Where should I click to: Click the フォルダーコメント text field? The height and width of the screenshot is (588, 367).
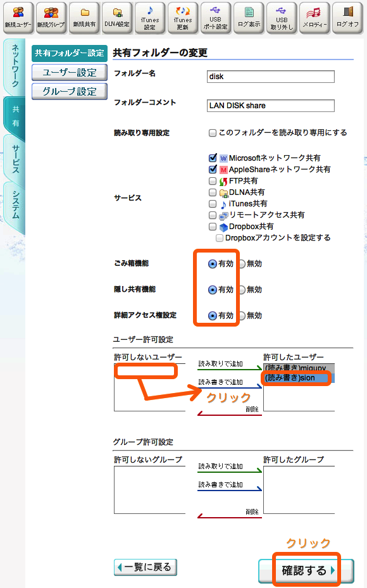[271, 106]
